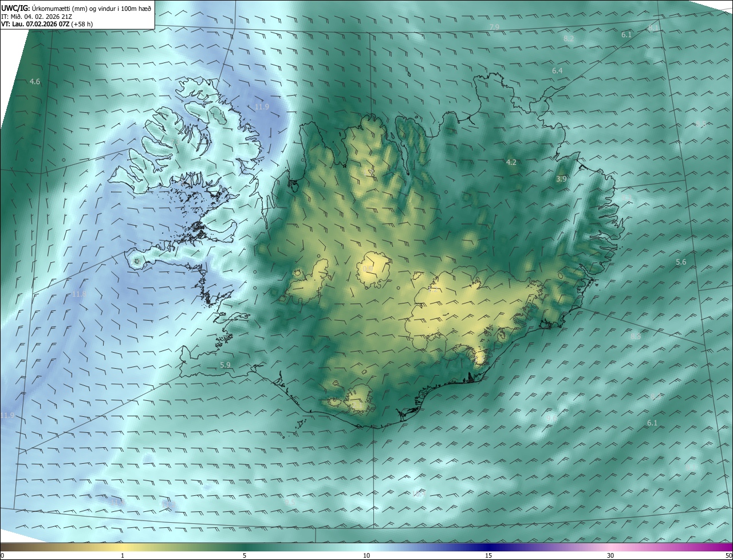Click the UWC/IG Úrkomumætti map title
Image resolution: width=733 pixels, height=560 pixels.
point(76,8)
